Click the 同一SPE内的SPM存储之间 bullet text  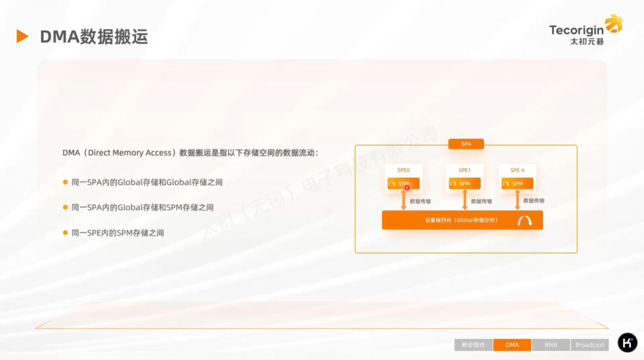click(x=118, y=232)
